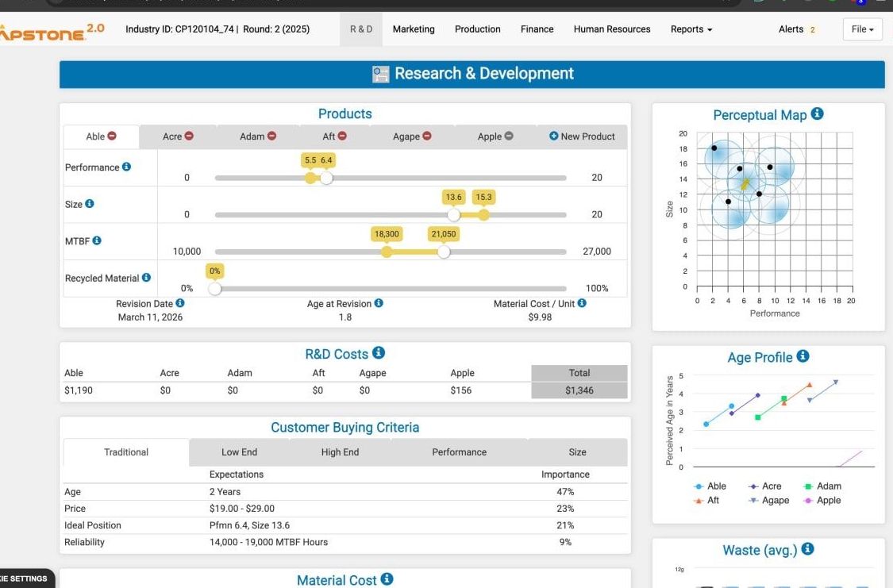Open the File dropdown button
Viewport: 893px width, 588px height.
coord(862,29)
